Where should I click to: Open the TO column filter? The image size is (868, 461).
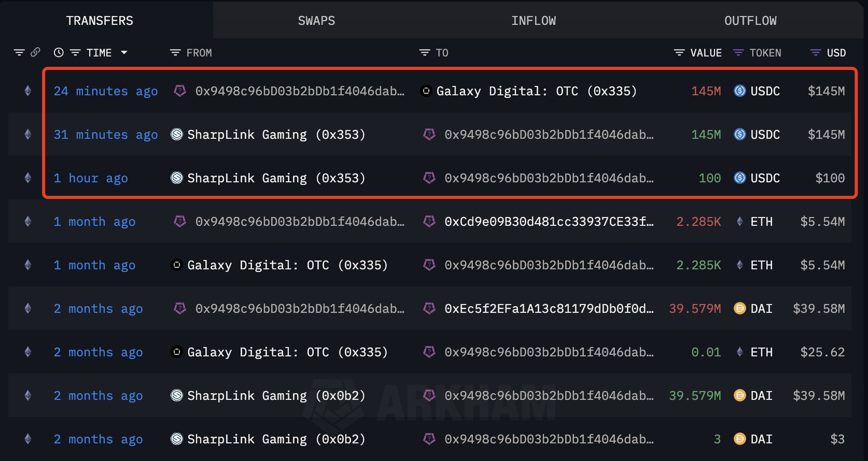pyautogui.click(x=425, y=53)
